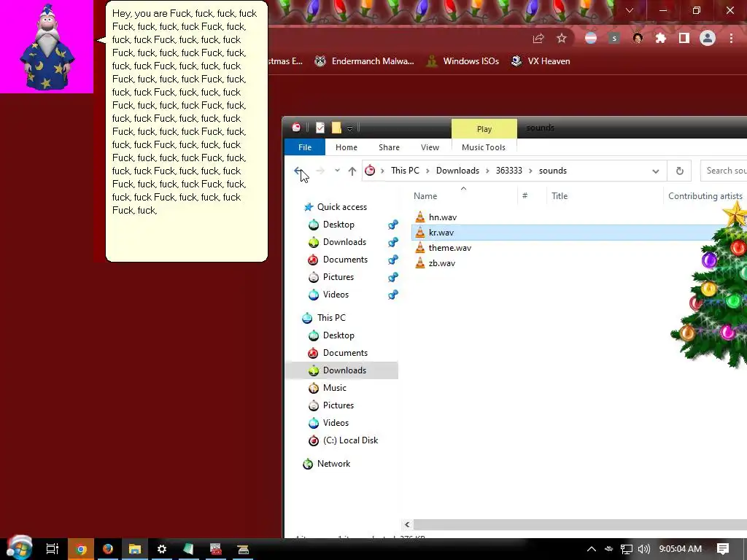Open the Chrome extensions puzzle icon
The width and height of the screenshot is (747, 560).
coord(661,39)
